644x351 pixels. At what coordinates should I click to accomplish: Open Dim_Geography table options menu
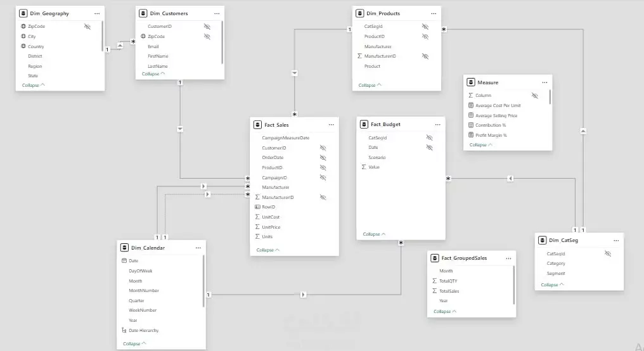point(97,13)
